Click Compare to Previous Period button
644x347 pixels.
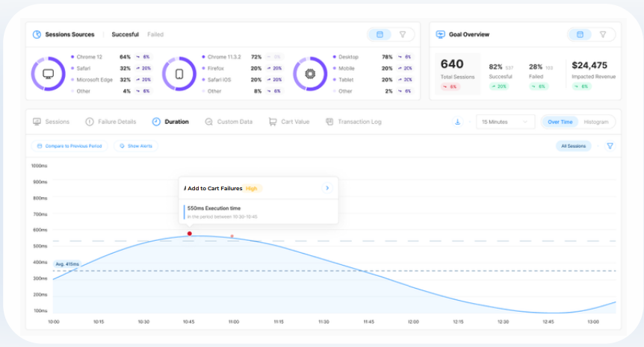69,146
